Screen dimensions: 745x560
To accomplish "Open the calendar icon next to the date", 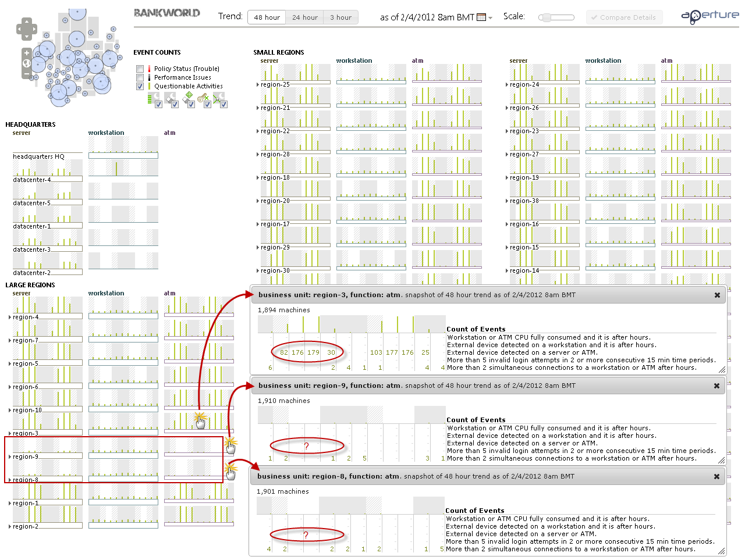I will (x=481, y=17).
